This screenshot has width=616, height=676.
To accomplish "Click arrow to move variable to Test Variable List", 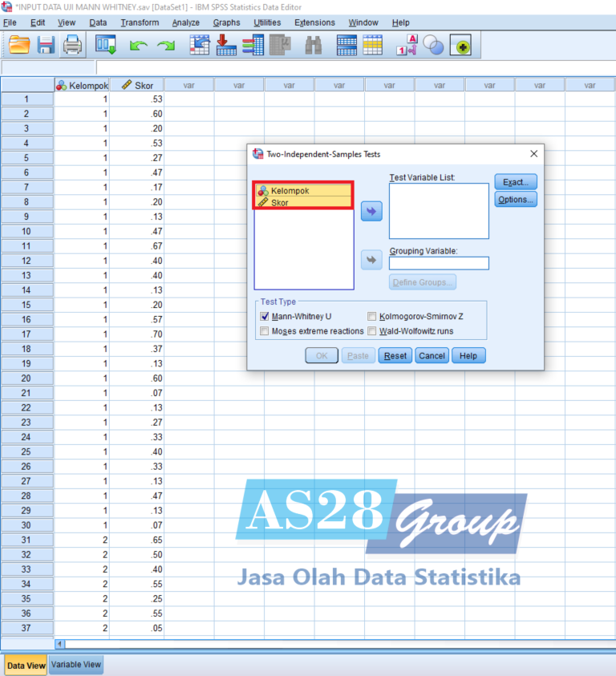I will click(x=371, y=211).
